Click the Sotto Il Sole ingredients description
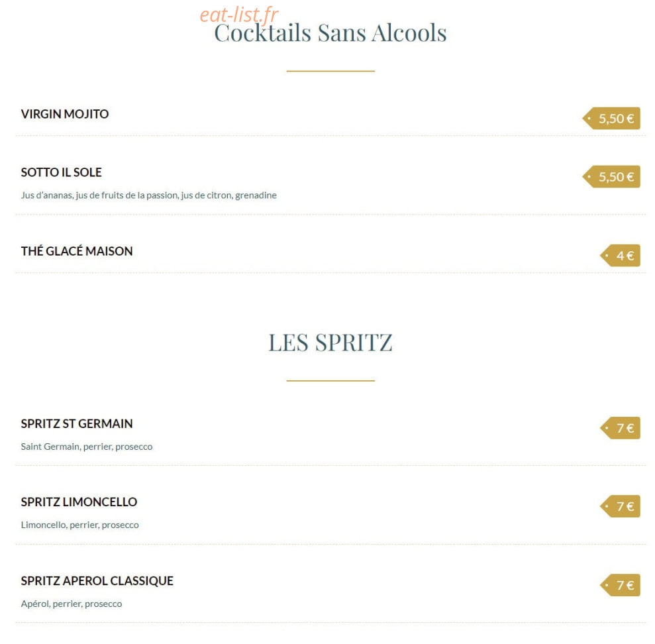The height and width of the screenshot is (644, 655). click(149, 195)
